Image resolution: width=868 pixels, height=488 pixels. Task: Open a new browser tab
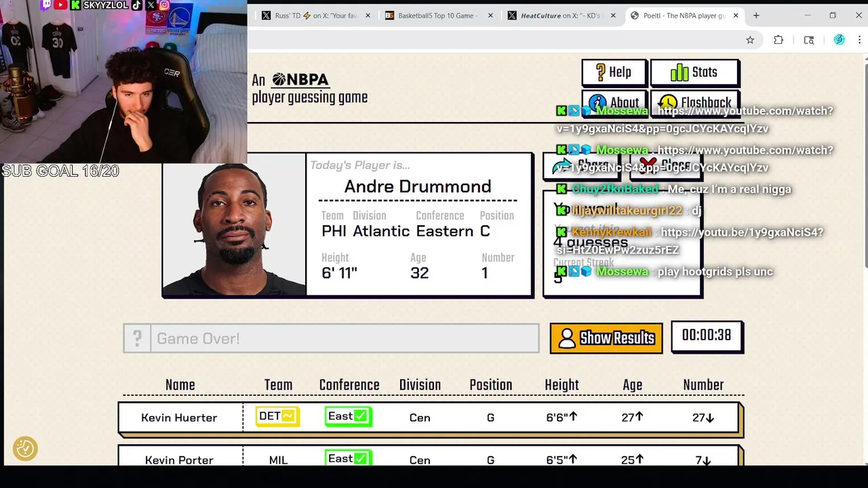point(756,16)
